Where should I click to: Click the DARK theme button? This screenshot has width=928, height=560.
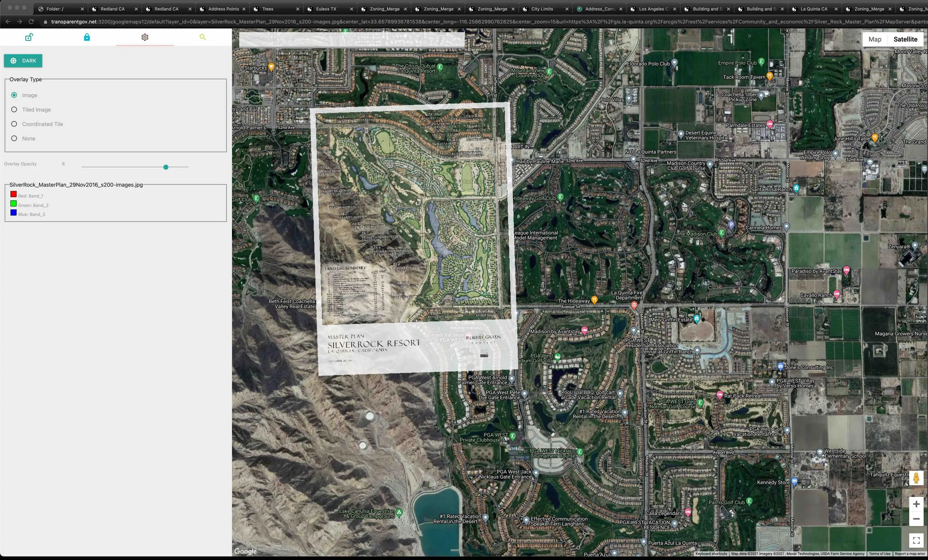pyautogui.click(x=23, y=61)
